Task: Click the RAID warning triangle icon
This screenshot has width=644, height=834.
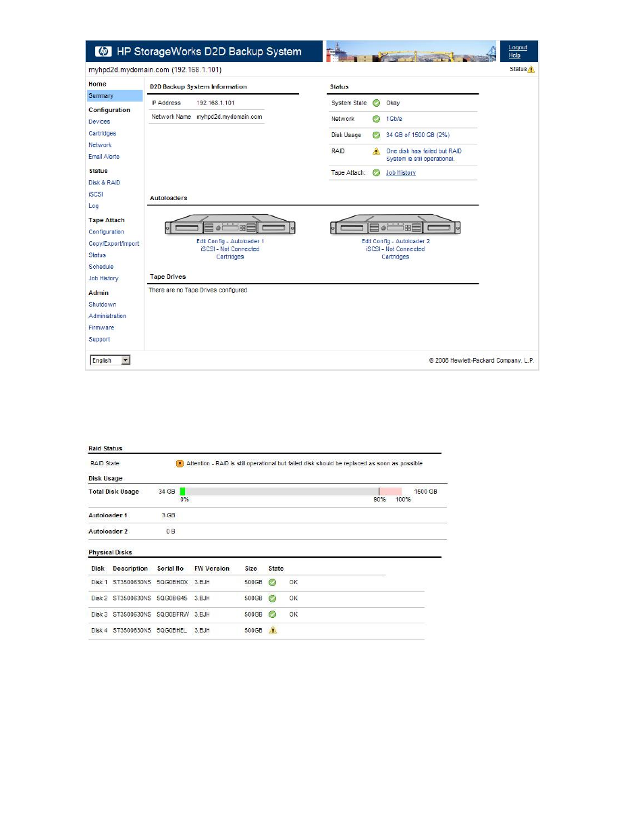Action: tap(377, 151)
